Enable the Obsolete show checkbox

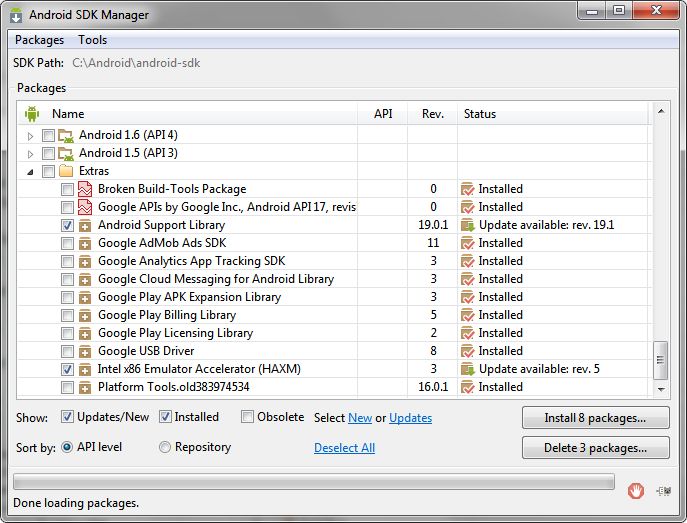pos(247,417)
